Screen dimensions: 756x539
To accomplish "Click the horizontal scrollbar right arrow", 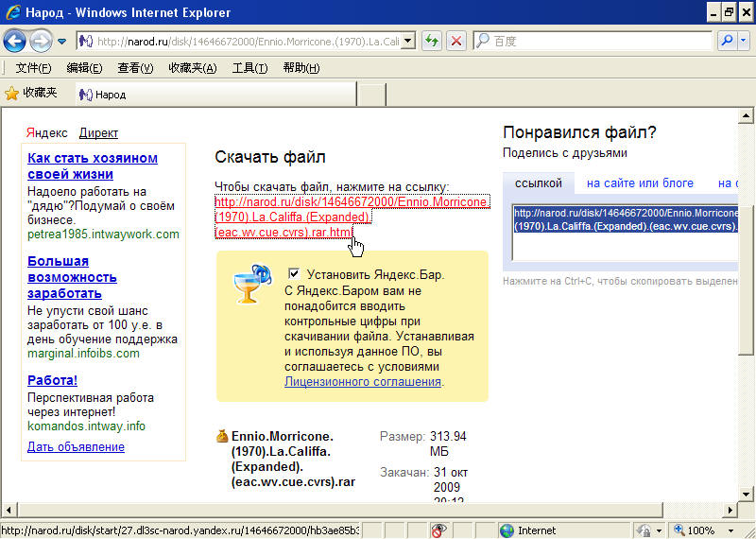I will pyautogui.click(x=730, y=510).
